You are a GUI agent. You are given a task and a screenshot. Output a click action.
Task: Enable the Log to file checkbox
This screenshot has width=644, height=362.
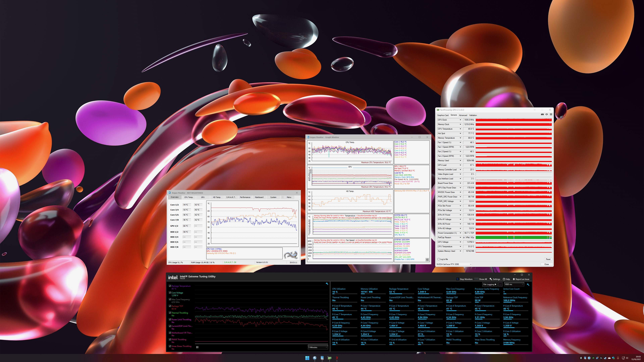click(439, 259)
